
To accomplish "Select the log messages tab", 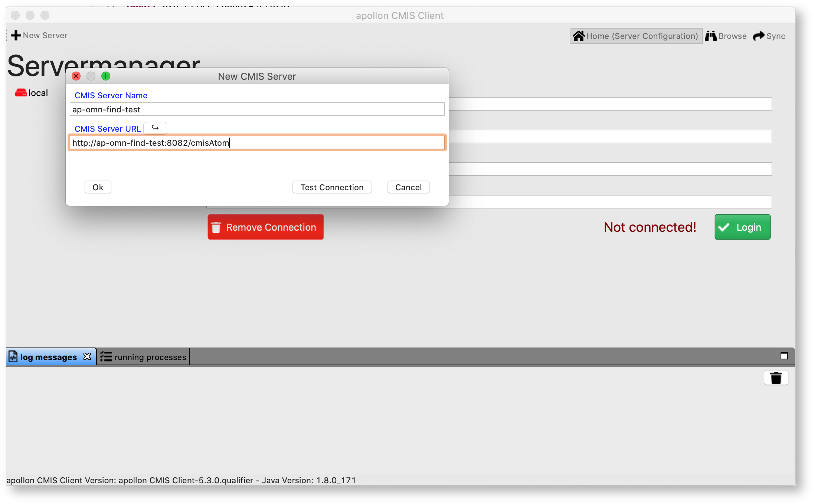I will click(x=48, y=357).
